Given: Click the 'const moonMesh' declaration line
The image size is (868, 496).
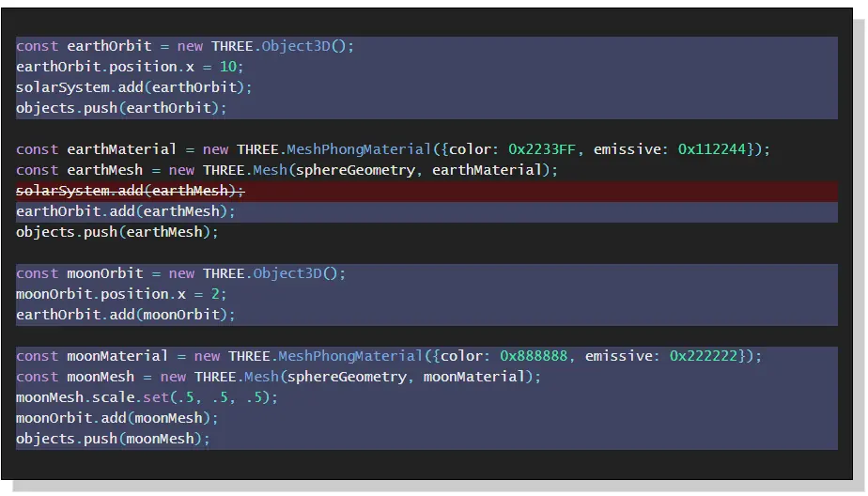Looking at the screenshot, I should [278, 377].
